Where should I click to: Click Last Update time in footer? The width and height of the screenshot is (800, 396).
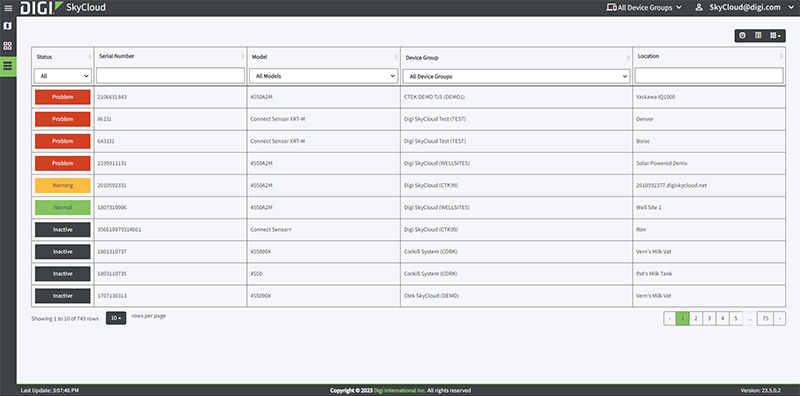[50, 390]
